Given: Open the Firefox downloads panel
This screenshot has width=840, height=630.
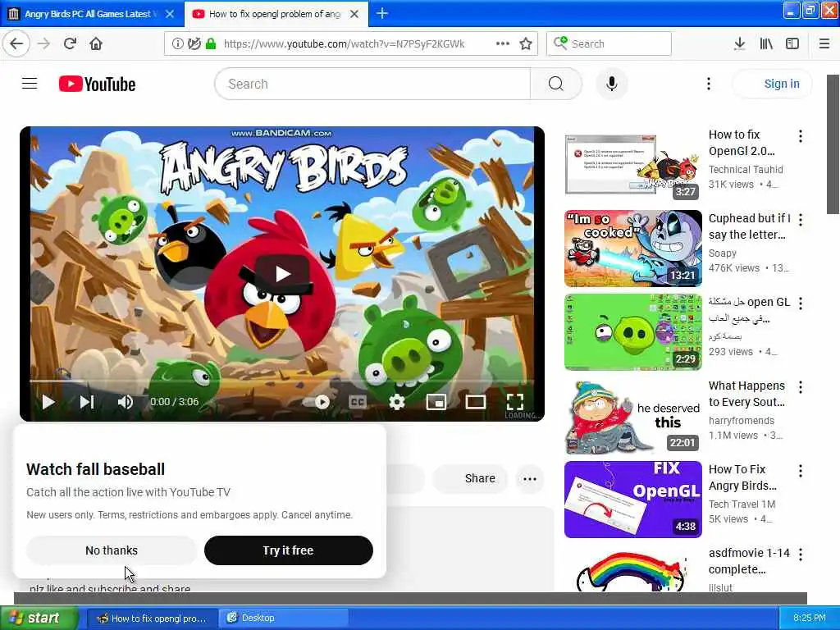Looking at the screenshot, I should 739,44.
